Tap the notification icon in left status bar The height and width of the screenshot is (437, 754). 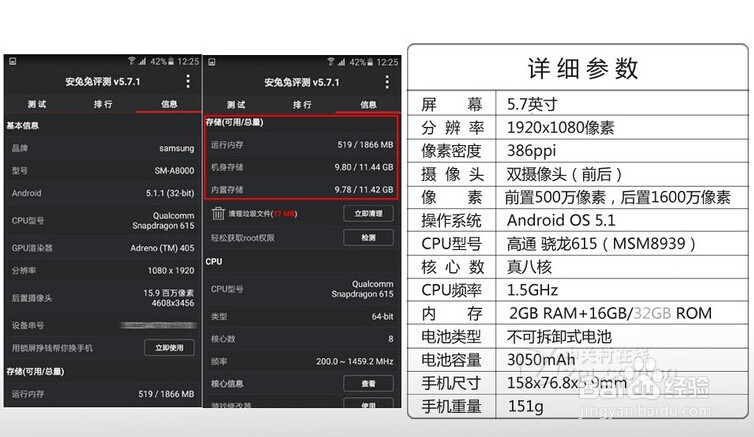coord(13,61)
